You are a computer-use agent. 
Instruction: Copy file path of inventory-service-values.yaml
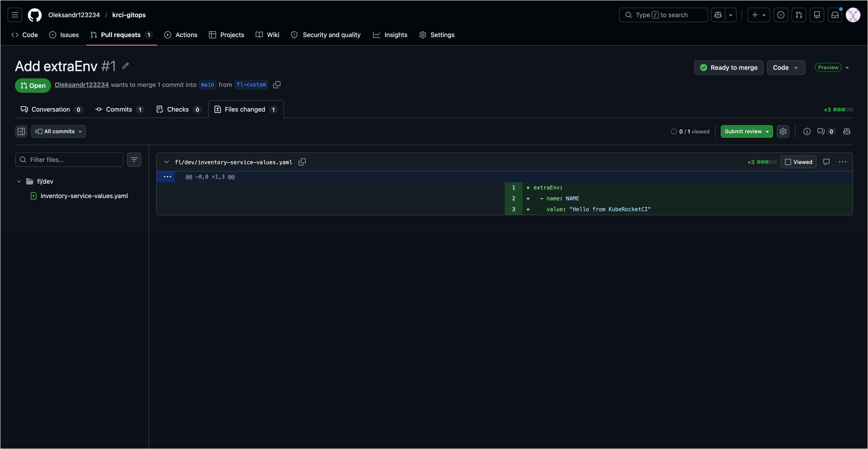coord(302,162)
